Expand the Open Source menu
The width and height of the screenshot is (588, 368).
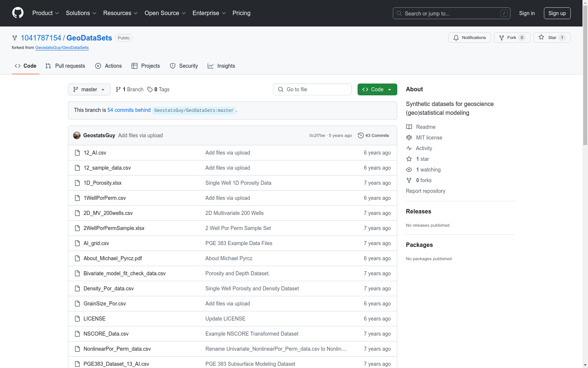(165, 13)
